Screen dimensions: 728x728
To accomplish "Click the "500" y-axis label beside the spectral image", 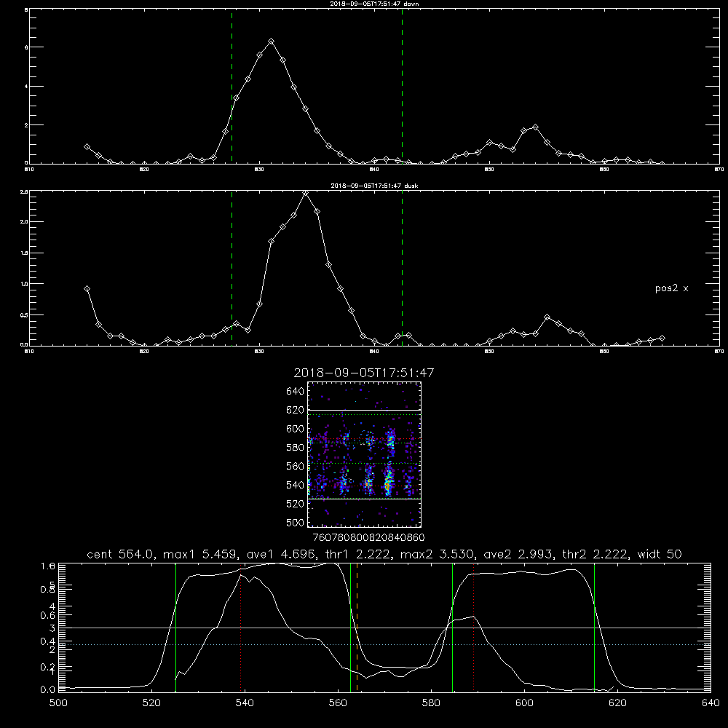I will pos(295,523).
